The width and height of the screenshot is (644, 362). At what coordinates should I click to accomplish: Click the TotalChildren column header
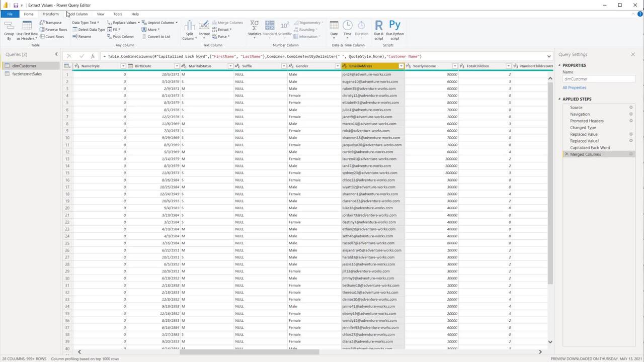[485, 66]
